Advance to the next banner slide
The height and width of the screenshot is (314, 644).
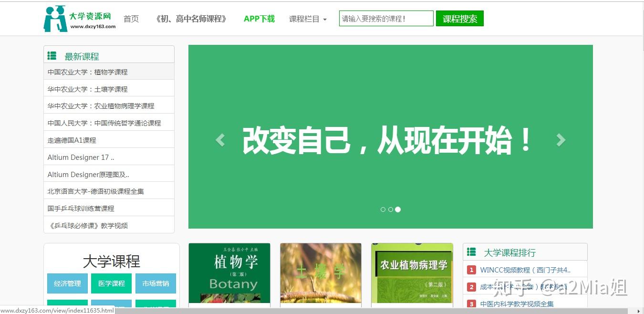561,140
